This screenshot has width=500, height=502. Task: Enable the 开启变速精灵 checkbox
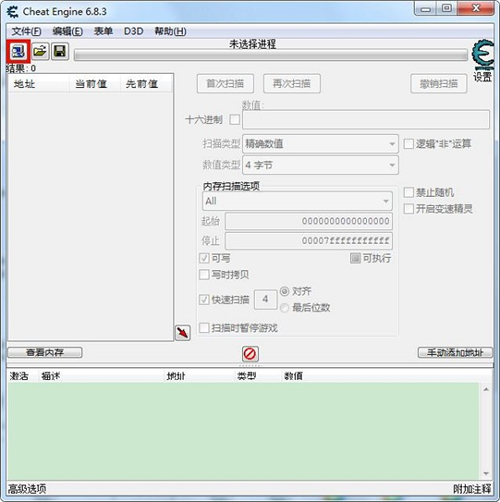[409, 209]
